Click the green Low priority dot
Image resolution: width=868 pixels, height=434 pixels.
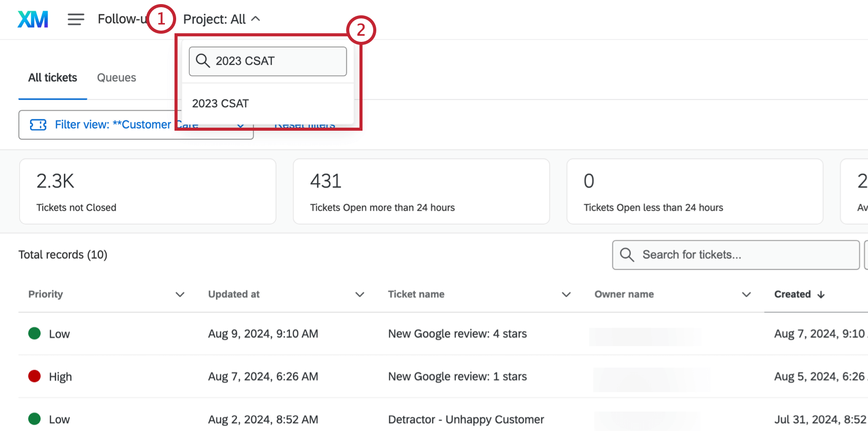pyautogui.click(x=34, y=333)
